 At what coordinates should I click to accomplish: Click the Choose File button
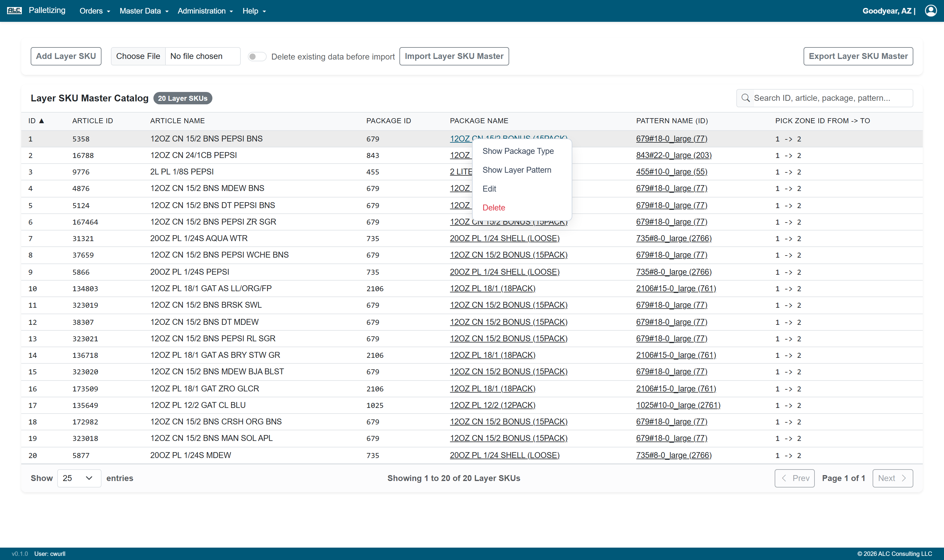click(138, 56)
